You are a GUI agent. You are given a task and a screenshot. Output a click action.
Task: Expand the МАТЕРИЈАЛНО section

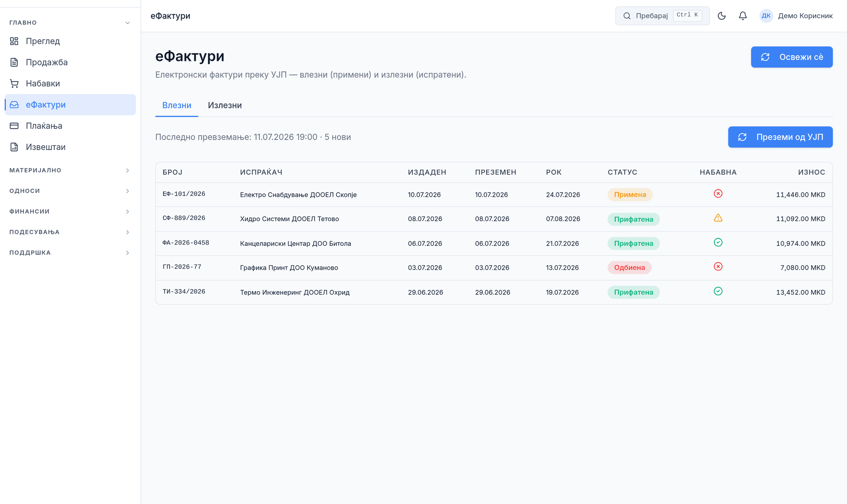coord(70,170)
